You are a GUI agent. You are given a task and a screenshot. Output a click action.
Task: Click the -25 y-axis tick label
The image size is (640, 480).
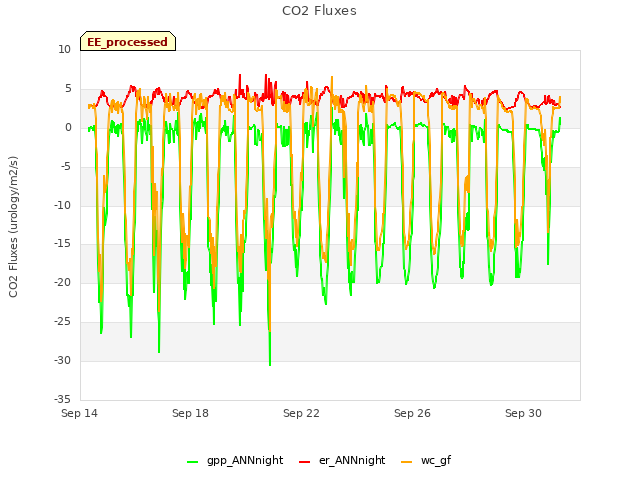pos(62,322)
